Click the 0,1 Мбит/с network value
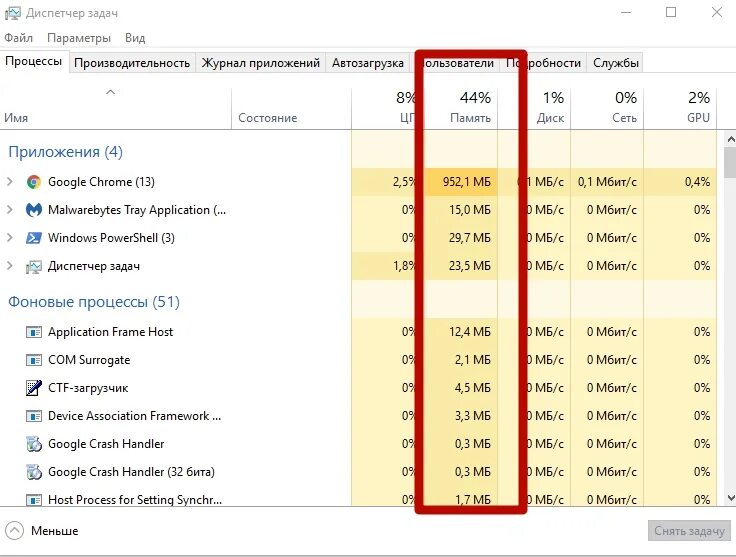 pos(607,182)
